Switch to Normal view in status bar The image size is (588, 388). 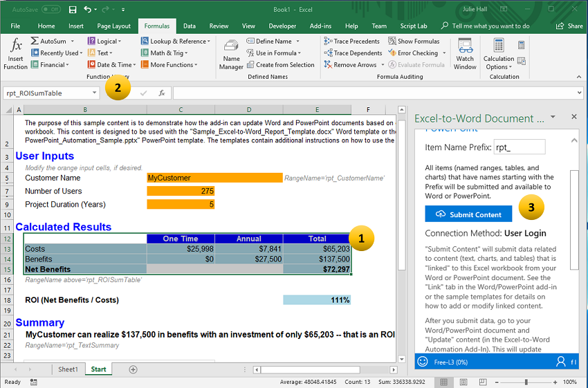tap(443, 382)
